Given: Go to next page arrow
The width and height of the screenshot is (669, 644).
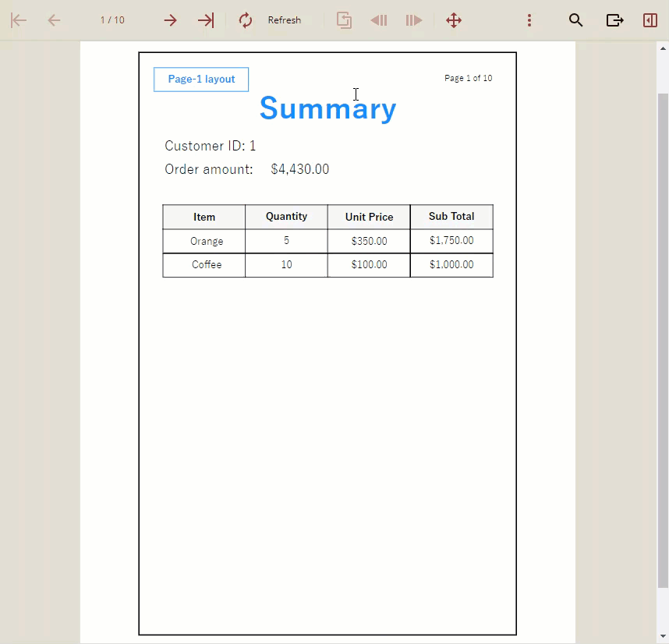Looking at the screenshot, I should 170,20.
